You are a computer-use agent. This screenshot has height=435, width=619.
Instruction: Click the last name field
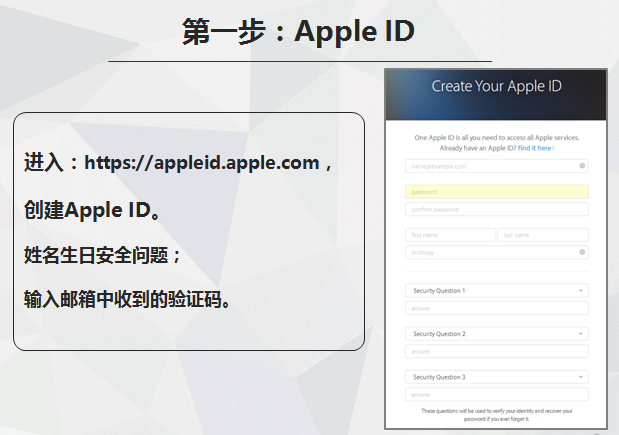pos(543,235)
